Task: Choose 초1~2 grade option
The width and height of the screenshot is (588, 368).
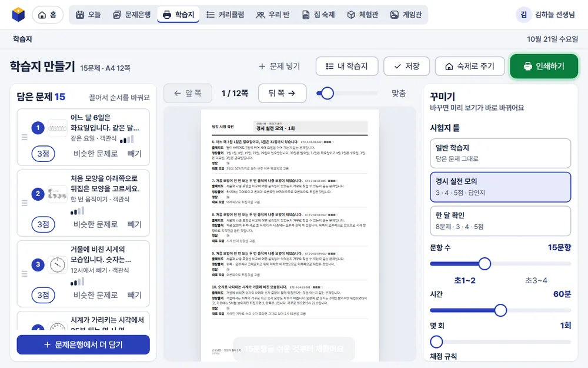Action: [465, 280]
